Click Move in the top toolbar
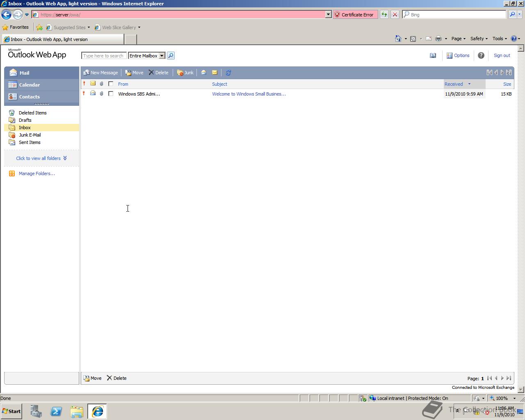 [134, 73]
